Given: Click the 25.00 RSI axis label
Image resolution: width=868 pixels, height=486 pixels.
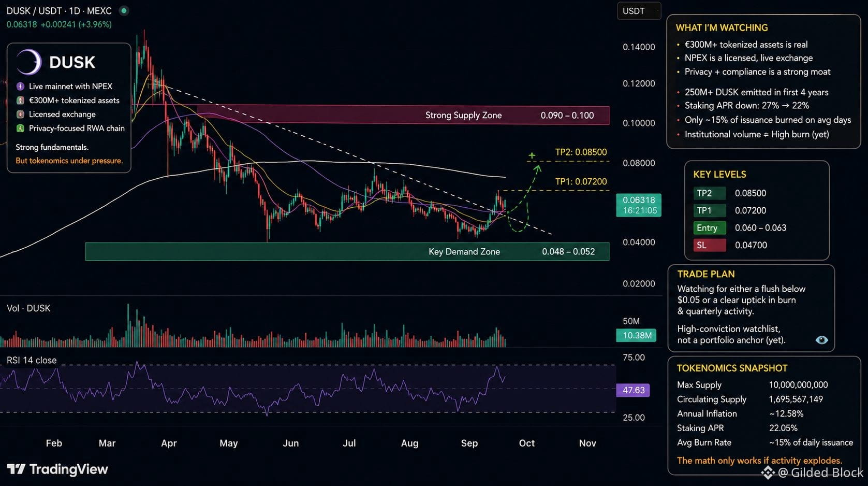Looking at the screenshot, I should pos(634,418).
